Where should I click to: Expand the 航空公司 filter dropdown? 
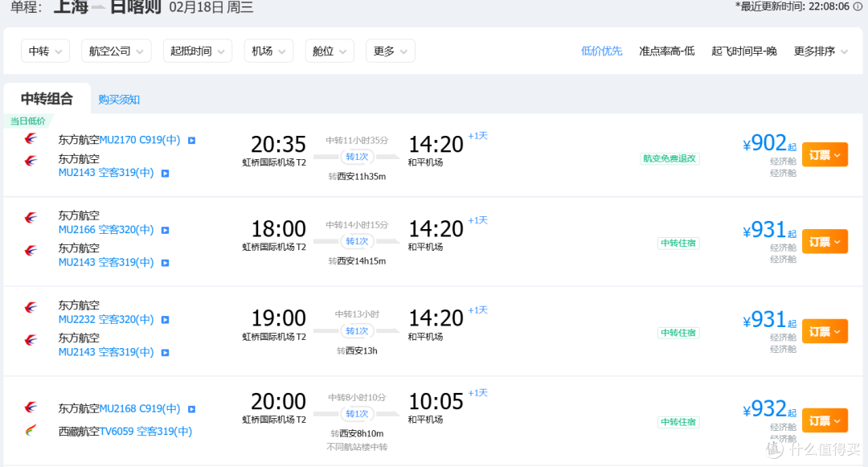click(117, 51)
